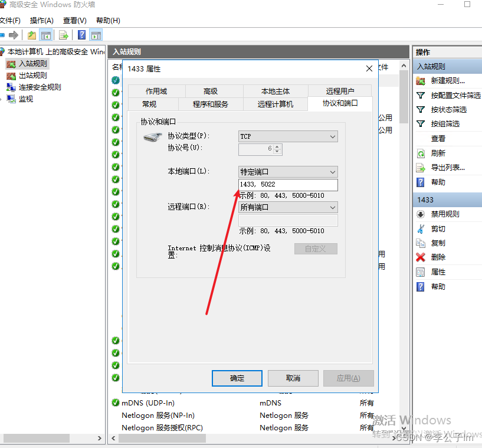The height and width of the screenshot is (448, 482).
Task: Click the 确定 button
Action: click(x=237, y=378)
